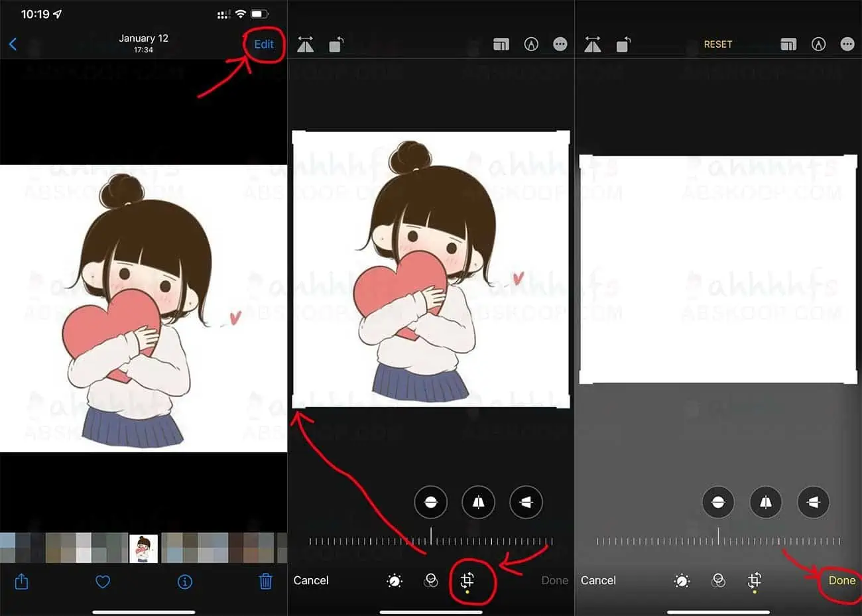Flip the image horizontally
Screen dimensions: 862x616
pyautogui.click(x=305, y=44)
